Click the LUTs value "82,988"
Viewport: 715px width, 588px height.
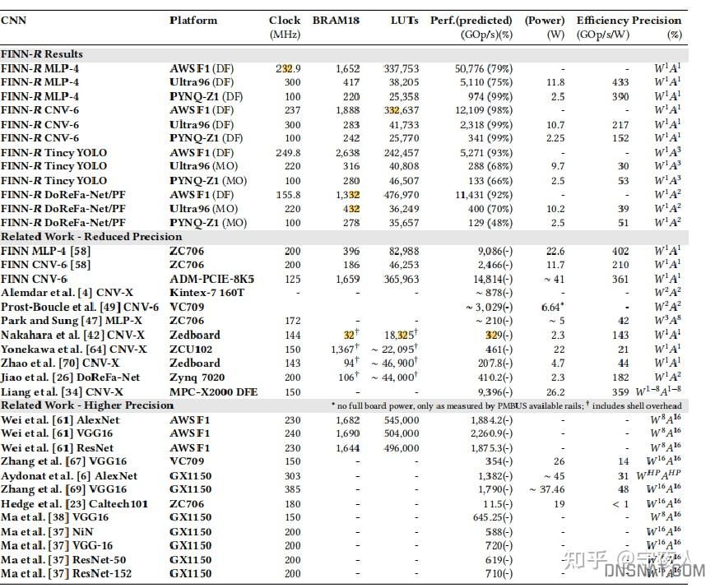pos(404,251)
